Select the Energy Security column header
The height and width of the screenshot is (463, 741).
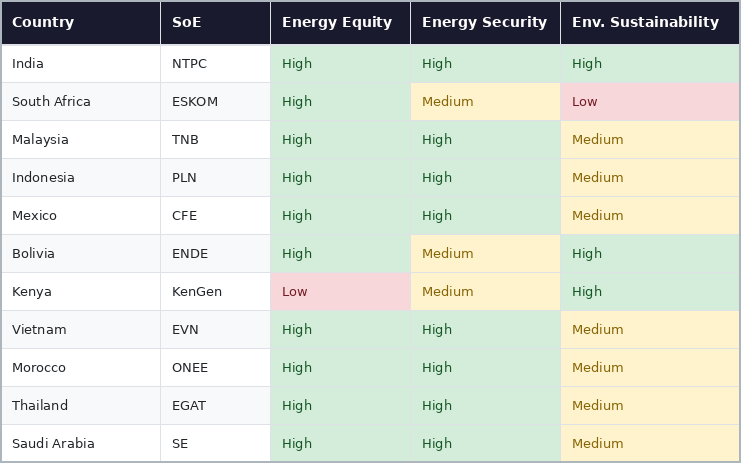485,23
